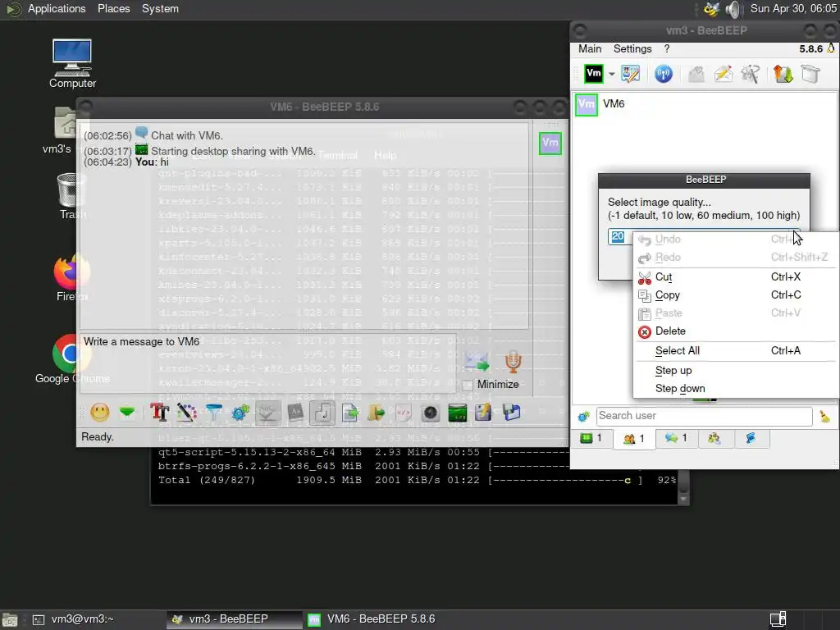Click the white box icon in vm3 toolbar
This screenshot has height=630, width=840.
click(x=810, y=73)
